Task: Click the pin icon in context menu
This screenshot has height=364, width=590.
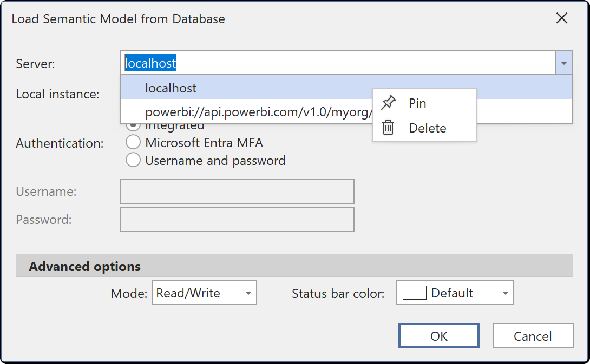Action: [388, 103]
